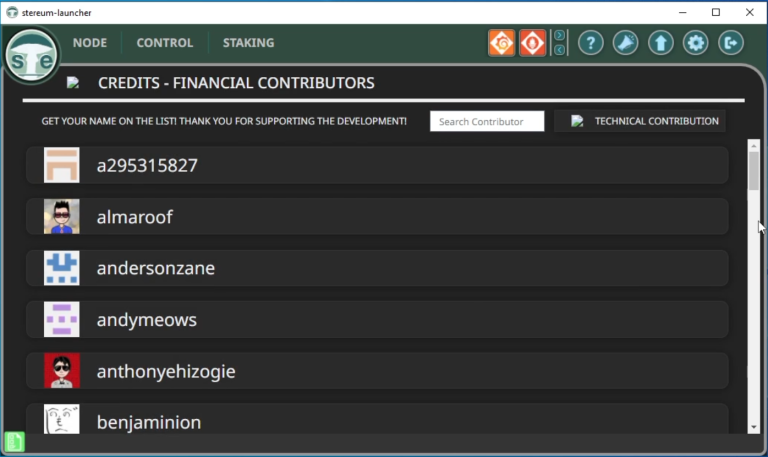This screenshot has width=768, height=457.
Task: Click the contributor list scrollbar thumb
Action: point(753,171)
